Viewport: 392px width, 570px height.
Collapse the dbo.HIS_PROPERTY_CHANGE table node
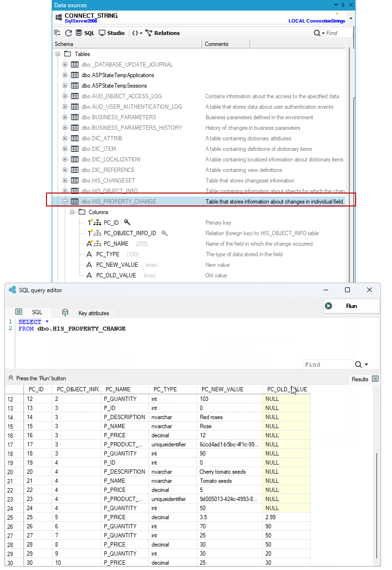tap(65, 201)
